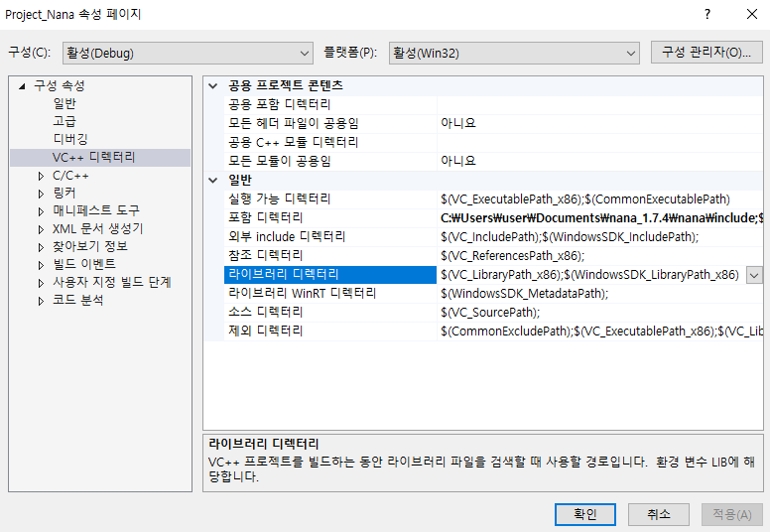
Task: Select 디버깅 in the properties tree
Action: point(70,139)
